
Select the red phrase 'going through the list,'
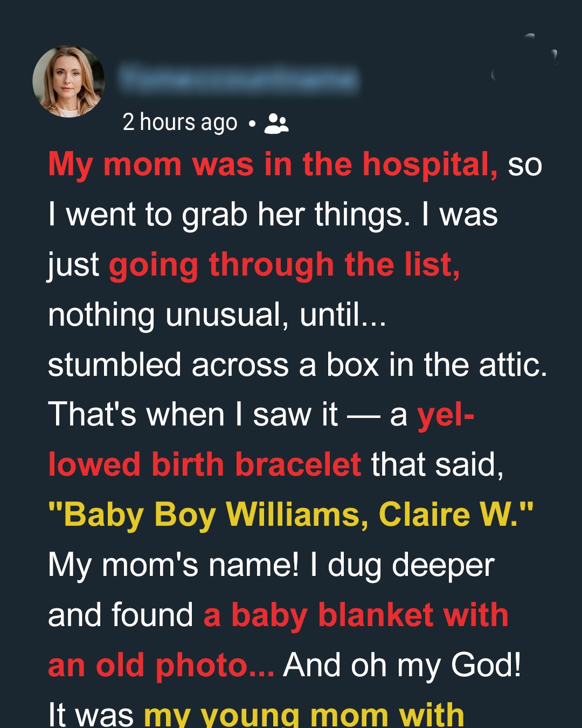tap(284, 265)
